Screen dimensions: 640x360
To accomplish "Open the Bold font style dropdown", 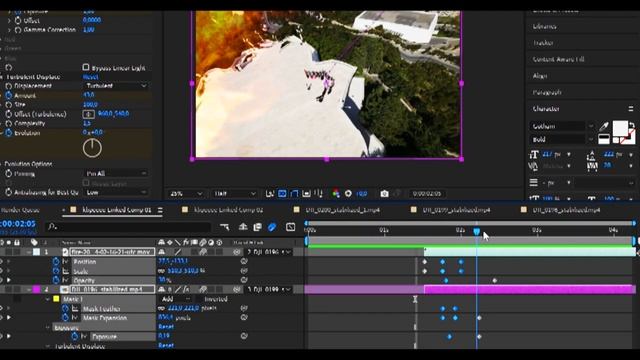I will click(x=562, y=140).
